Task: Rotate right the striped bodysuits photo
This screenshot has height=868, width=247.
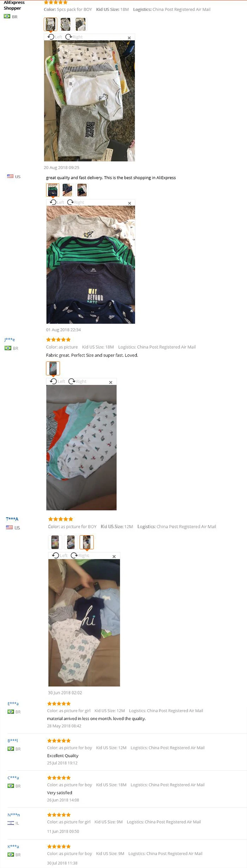Action: tap(76, 202)
